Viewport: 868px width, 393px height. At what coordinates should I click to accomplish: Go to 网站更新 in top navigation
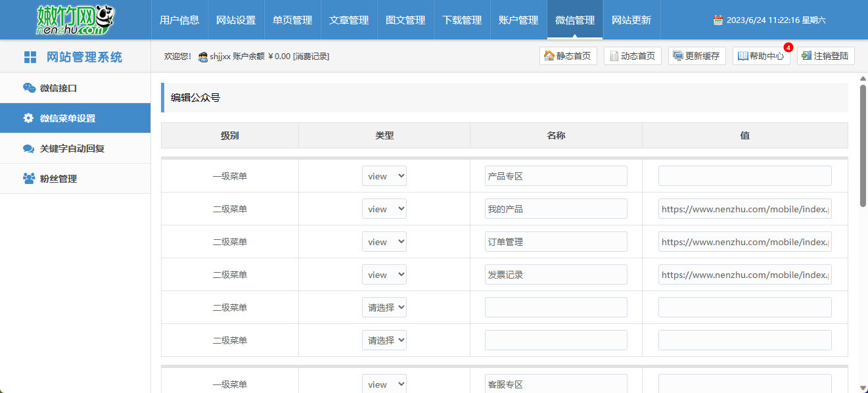631,20
